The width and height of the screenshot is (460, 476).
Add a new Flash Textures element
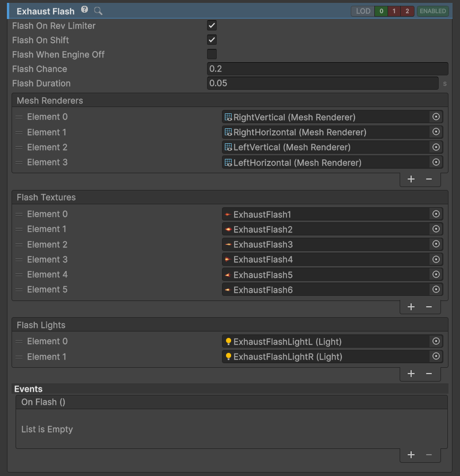[x=411, y=307]
